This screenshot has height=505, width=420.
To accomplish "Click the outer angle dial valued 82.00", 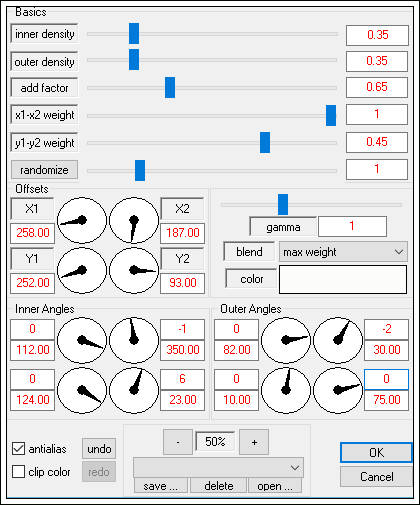I will click(x=286, y=340).
